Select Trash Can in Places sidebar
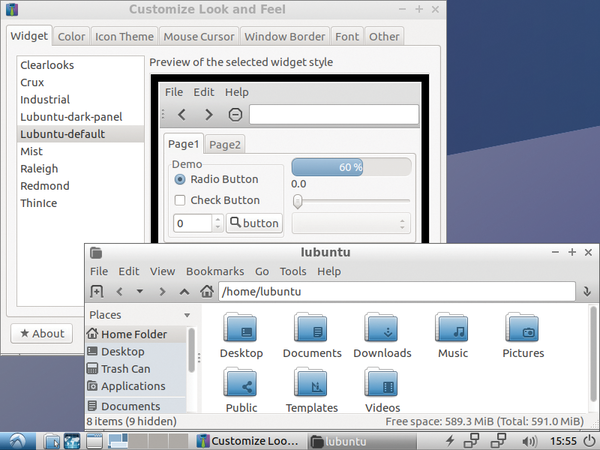Screen dimensions: 600x450 (x=136, y=369)
